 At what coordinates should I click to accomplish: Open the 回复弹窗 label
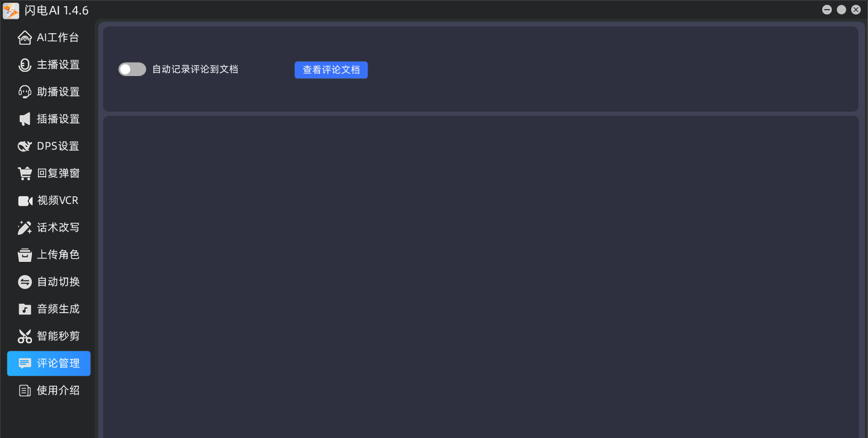(58, 173)
